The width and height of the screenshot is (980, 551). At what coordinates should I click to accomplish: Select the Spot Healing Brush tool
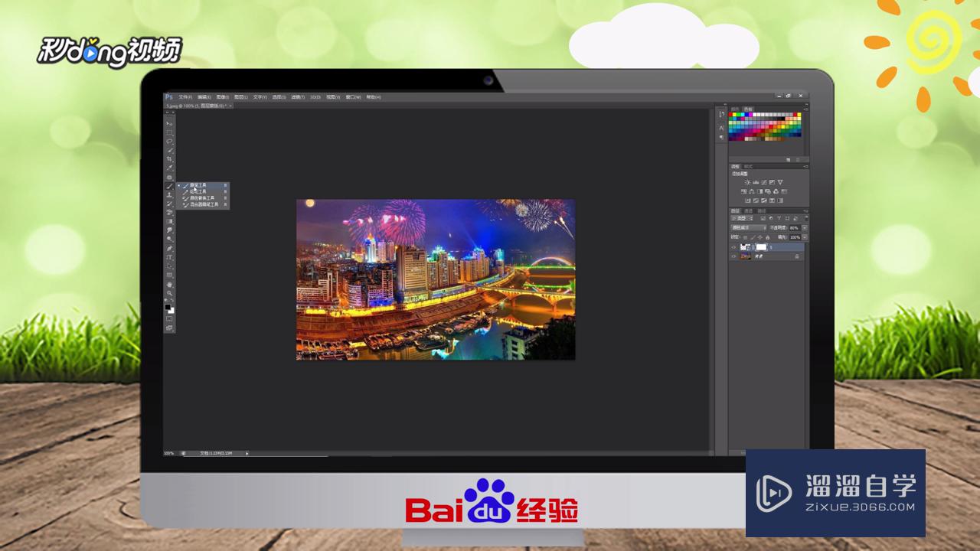[x=169, y=178]
